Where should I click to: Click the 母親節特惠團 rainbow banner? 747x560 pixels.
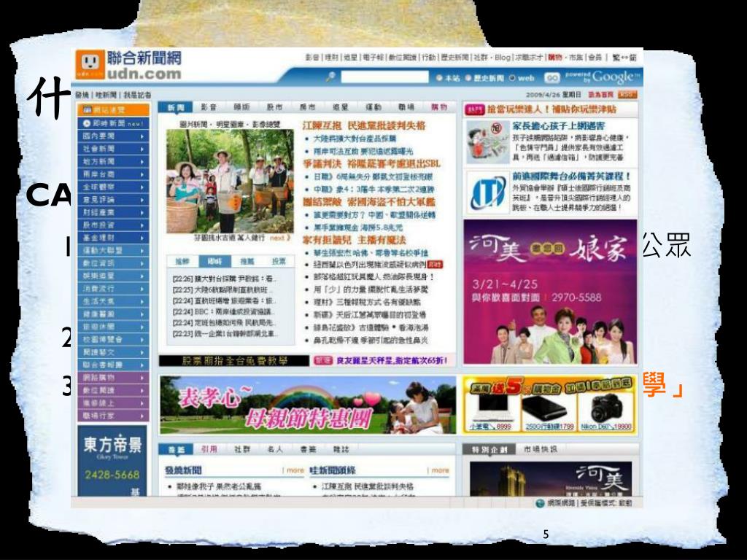[308, 405]
